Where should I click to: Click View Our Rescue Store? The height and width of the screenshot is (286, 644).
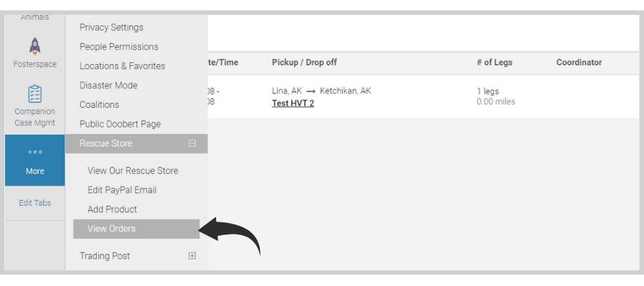[x=132, y=171]
